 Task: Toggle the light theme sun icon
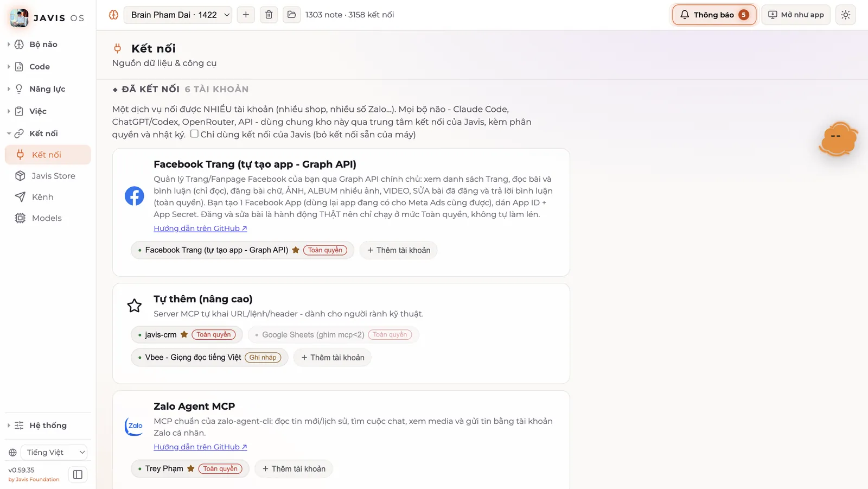coord(845,15)
